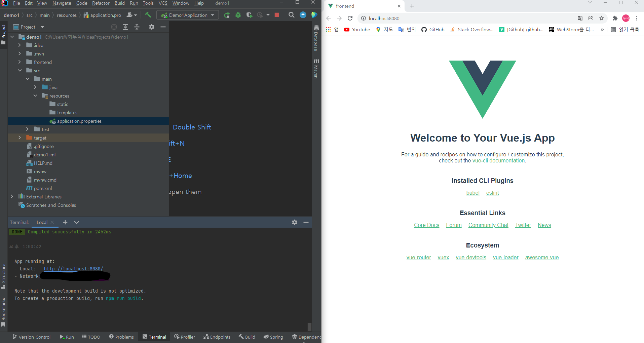Open the Maven side tool window
The width and height of the screenshot is (644, 343).
tap(316, 69)
